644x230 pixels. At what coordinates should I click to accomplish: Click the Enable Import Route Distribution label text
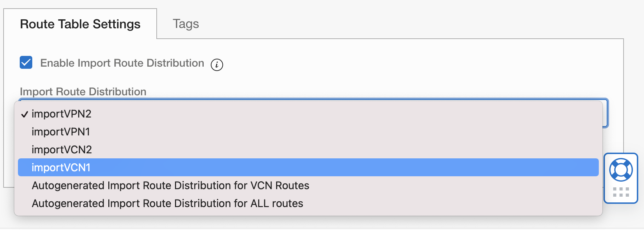pyautogui.click(x=122, y=63)
